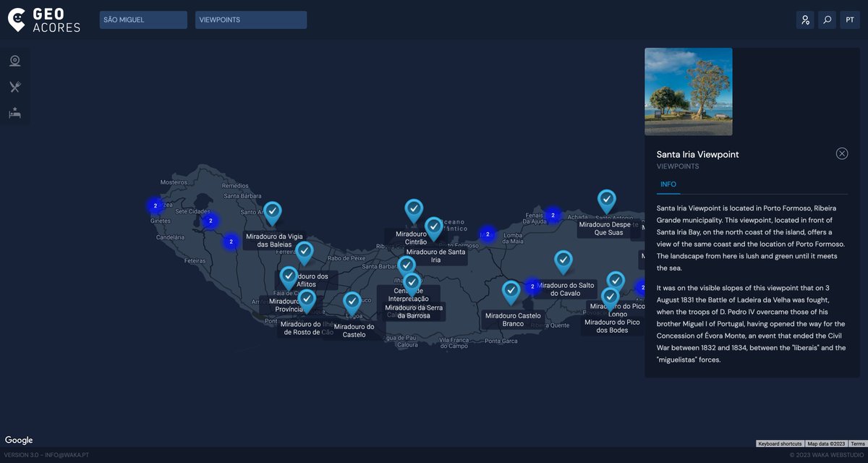
Task: Expand the cluster marker beside Castelo Branco pin
Action: click(x=532, y=286)
